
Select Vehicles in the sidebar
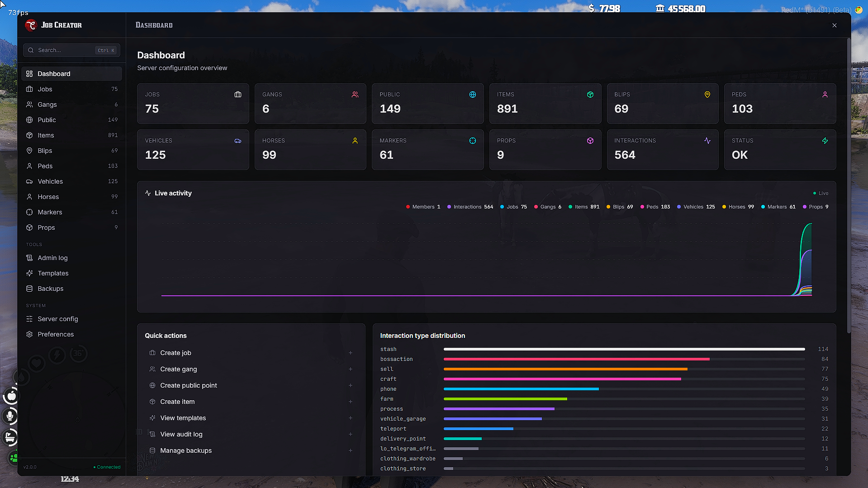(x=71, y=181)
